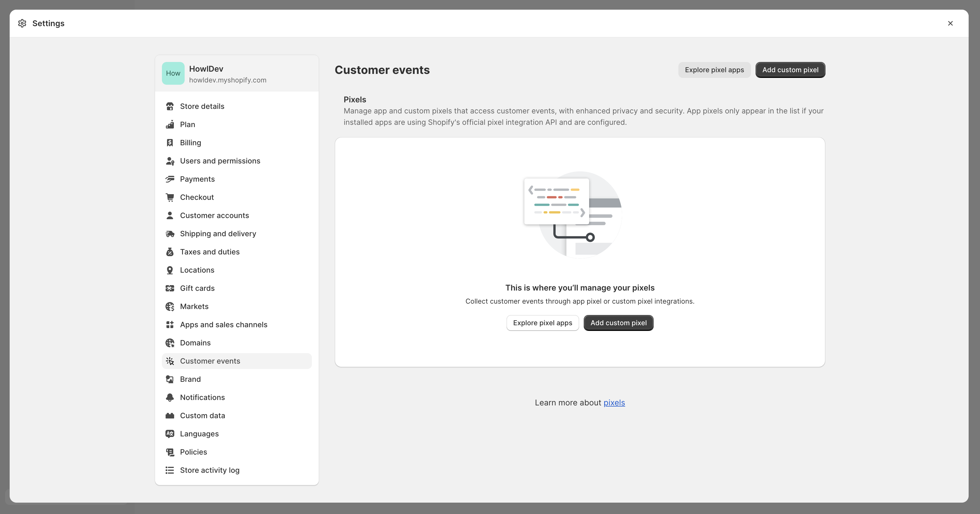
Task: Click the Shipping and delivery truck icon
Action: coord(170,234)
